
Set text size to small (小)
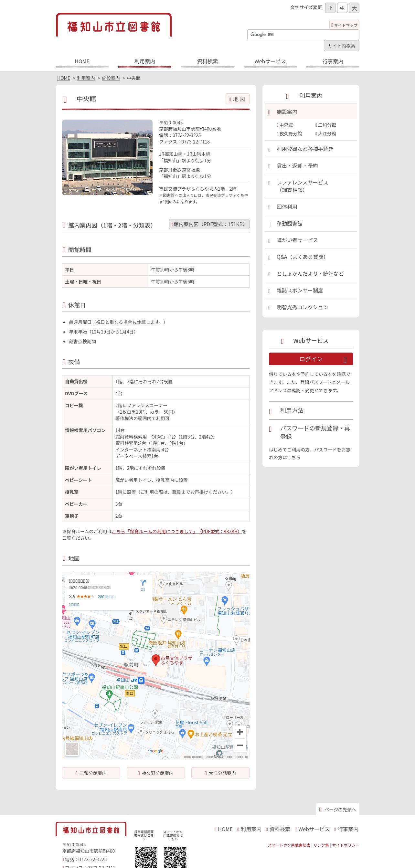(330, 8)
